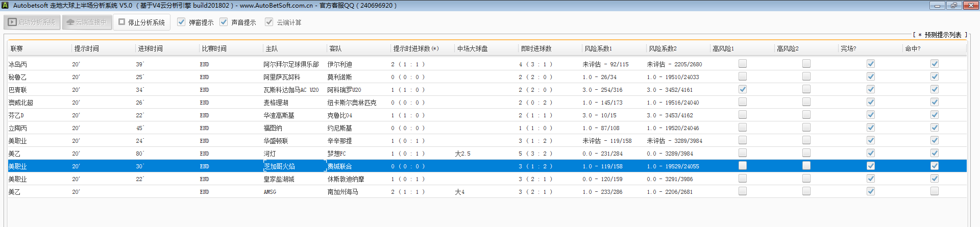Sort by the 联赛 column header
The width and height of the screenshot is (980, 227).
point(17,48)
